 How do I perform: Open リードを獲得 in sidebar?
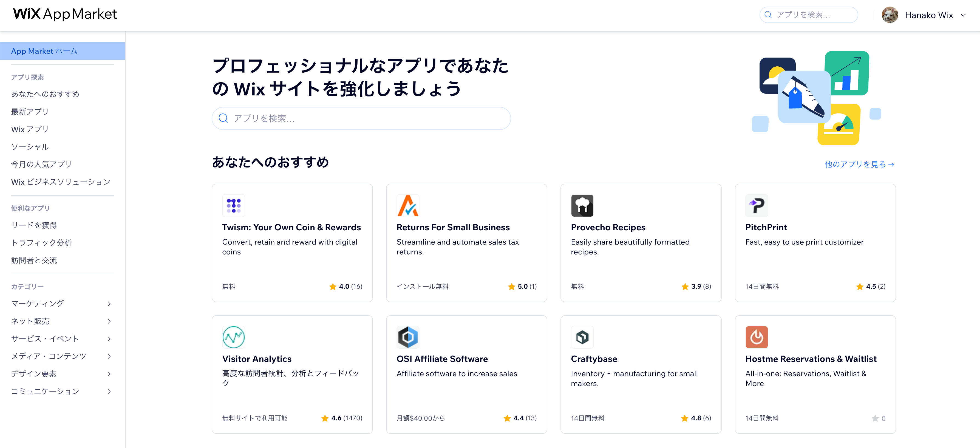(x=34, y=225)
